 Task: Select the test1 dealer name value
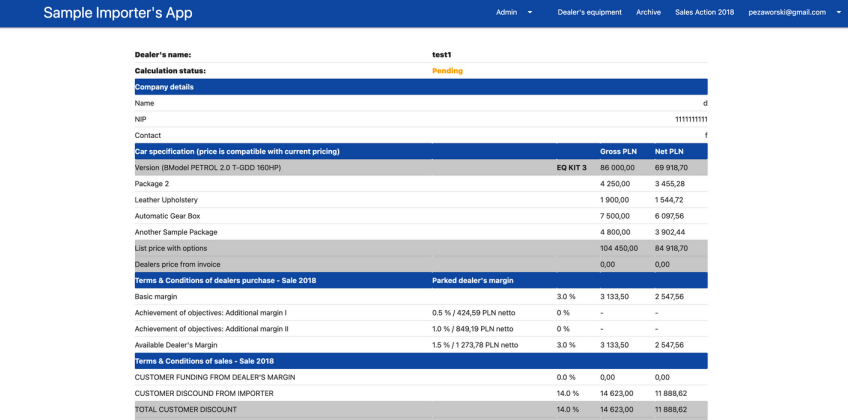441,55
